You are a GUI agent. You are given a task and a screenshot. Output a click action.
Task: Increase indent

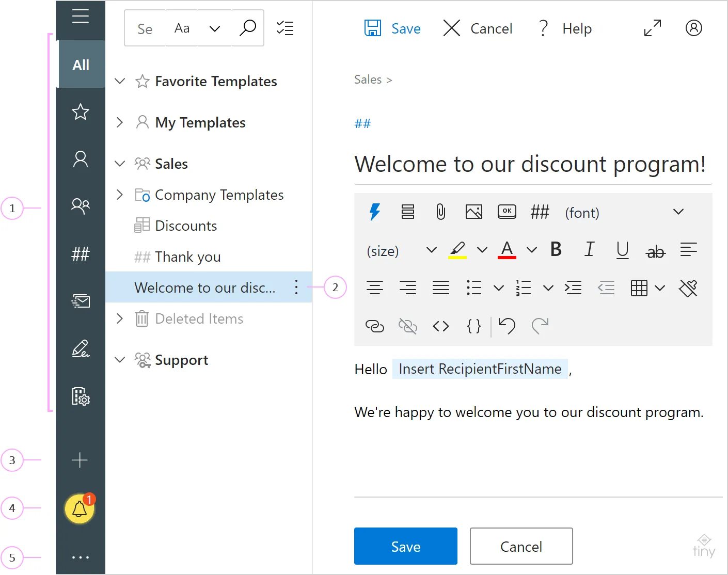tap(573, 287)
